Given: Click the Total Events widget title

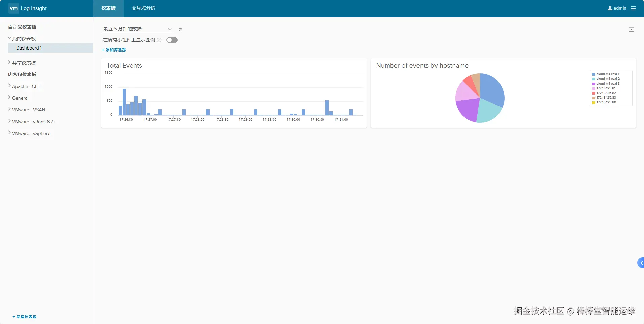Looking at the screenshot, I should tap(124, 66).
